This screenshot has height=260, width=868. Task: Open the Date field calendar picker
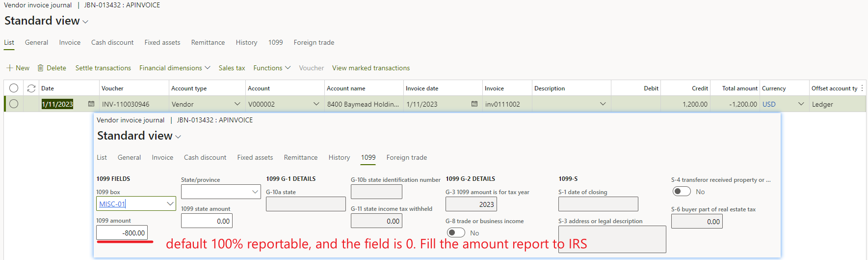[91, 104]
